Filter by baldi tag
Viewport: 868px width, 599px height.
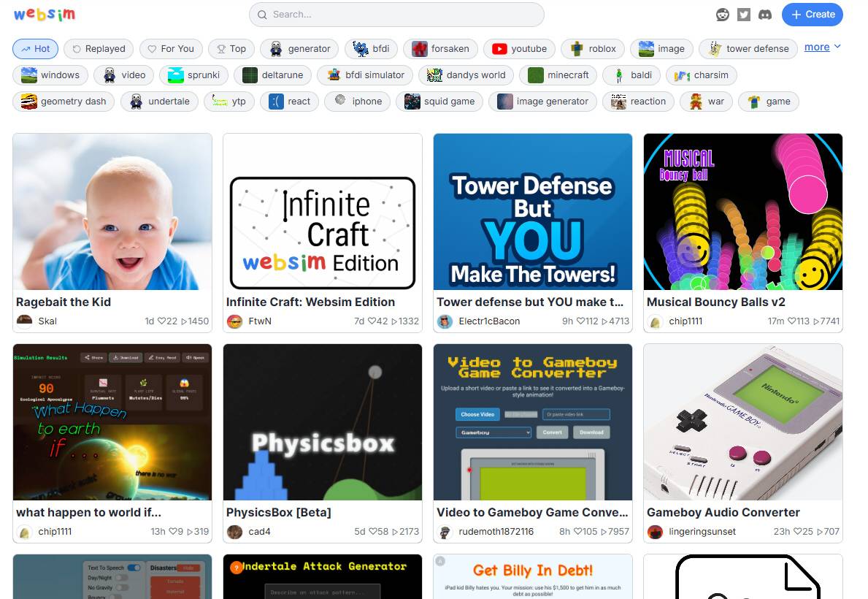pos(631,75)
